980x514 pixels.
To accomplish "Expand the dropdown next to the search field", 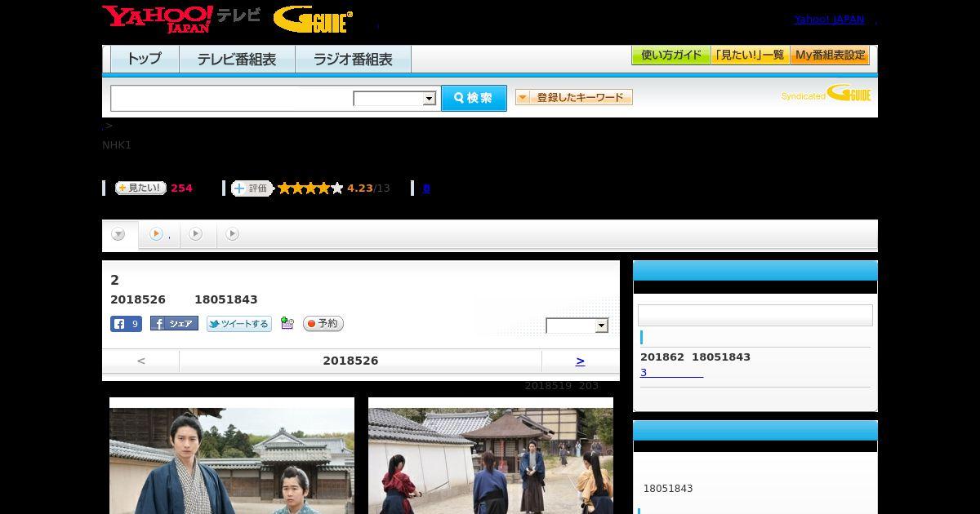I will pos(395,99).
